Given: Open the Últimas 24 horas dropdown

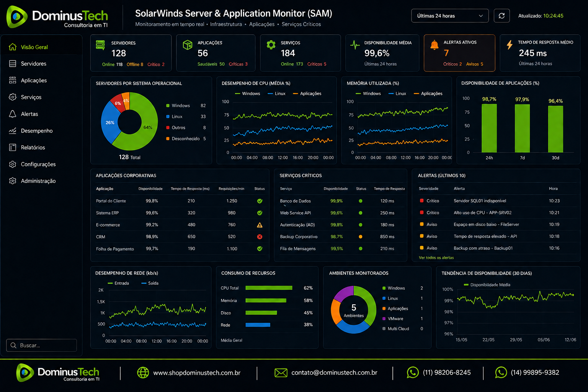Looking at the screenshot, I should pyautogui.click(x=450, y=16).
